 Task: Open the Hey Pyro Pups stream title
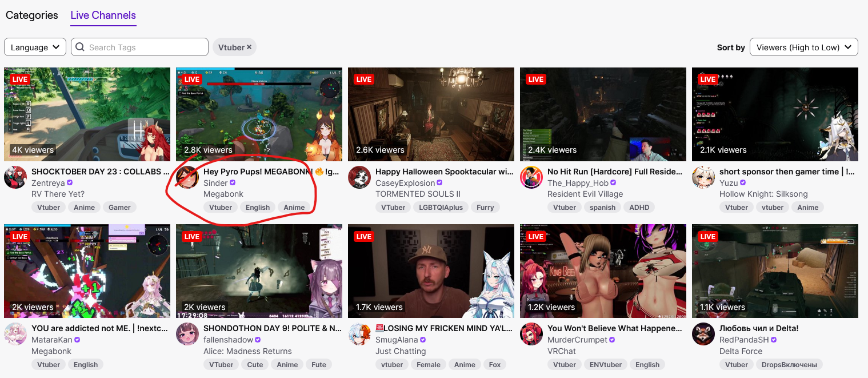pyautogui.click(x=273, y=172)
